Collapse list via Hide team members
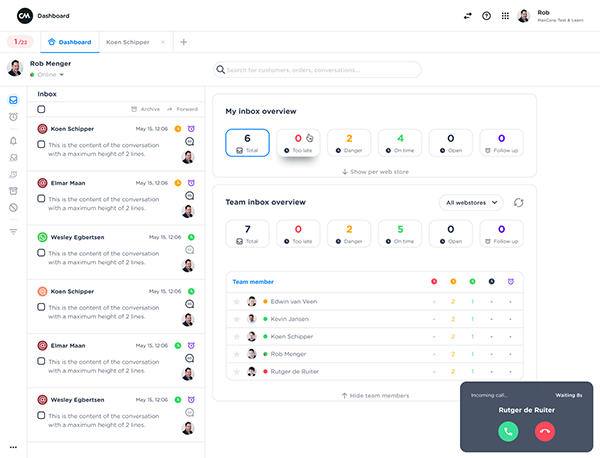Screen dimensions: 600x458 point(375,396)
